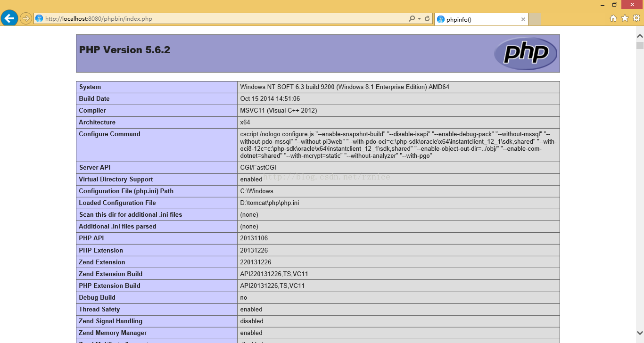
Task: Go forward with the Forward arrow button
Action: [x=26, y=19]
